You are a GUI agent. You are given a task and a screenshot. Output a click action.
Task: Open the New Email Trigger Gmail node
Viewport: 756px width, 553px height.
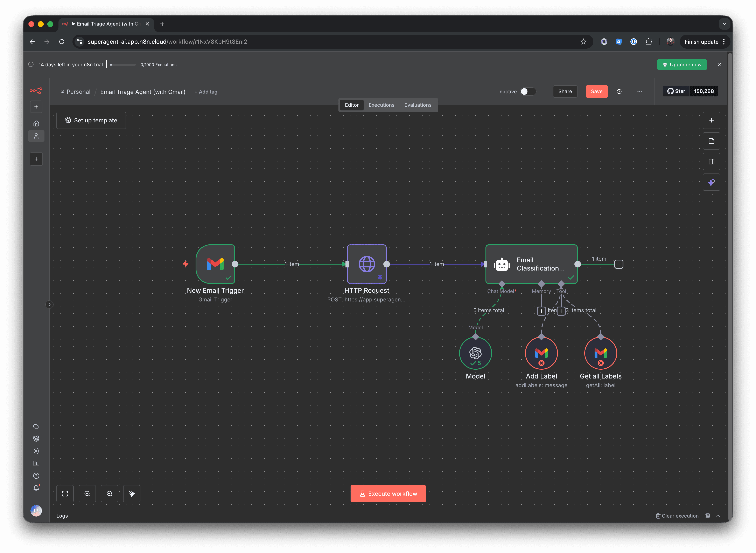(216, 264)
